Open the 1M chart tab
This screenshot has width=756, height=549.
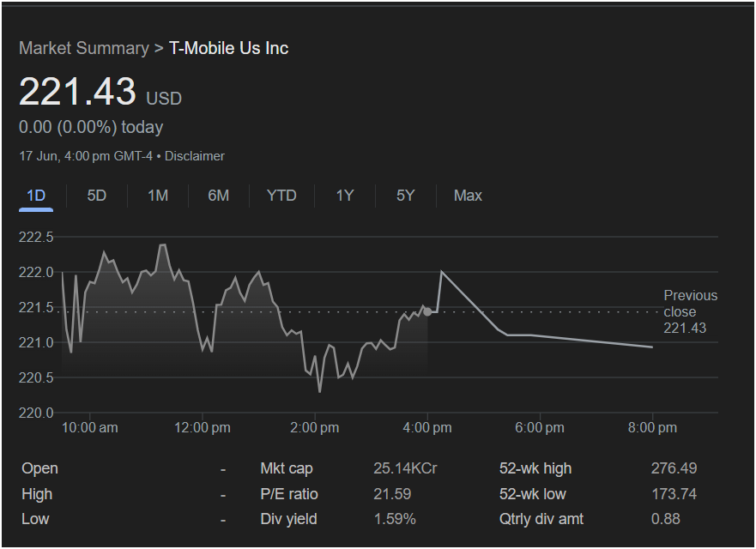click(158, 196)
